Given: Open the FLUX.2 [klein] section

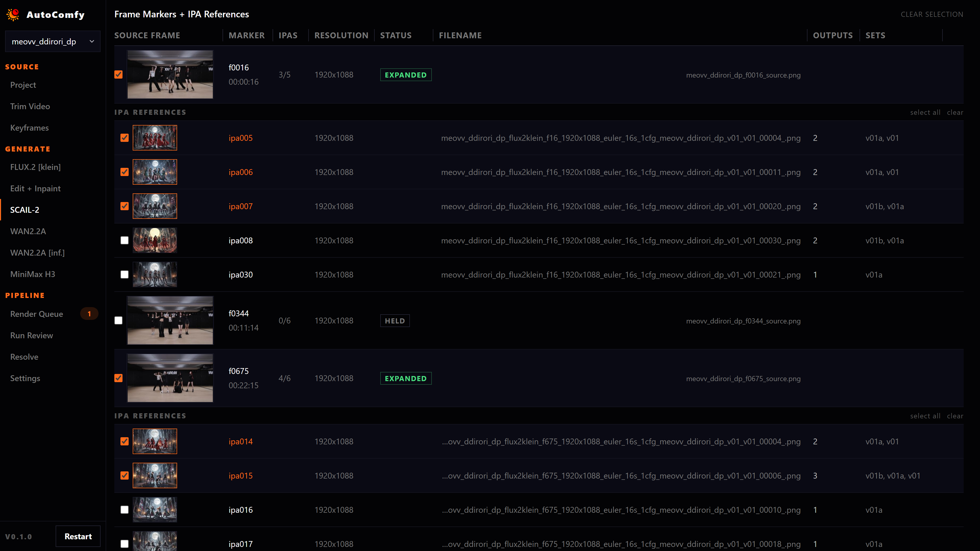Looking at the screenshot, I should 35,167.
